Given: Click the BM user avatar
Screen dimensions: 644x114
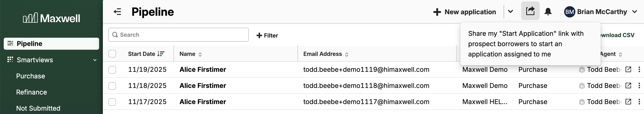Looking at the screenshot, I should (569, 12).
